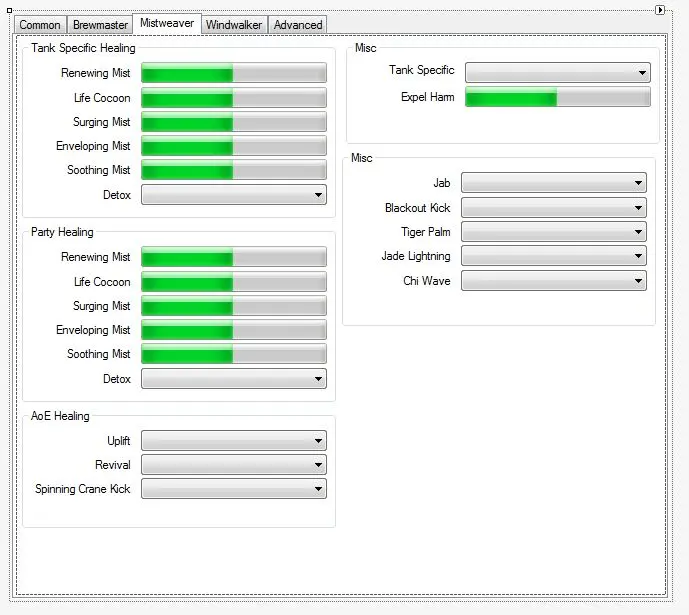The width and height of the screenshot is (689, 615).
Task: Open the Blackout Kick dropdown
Action: (554, 208)
